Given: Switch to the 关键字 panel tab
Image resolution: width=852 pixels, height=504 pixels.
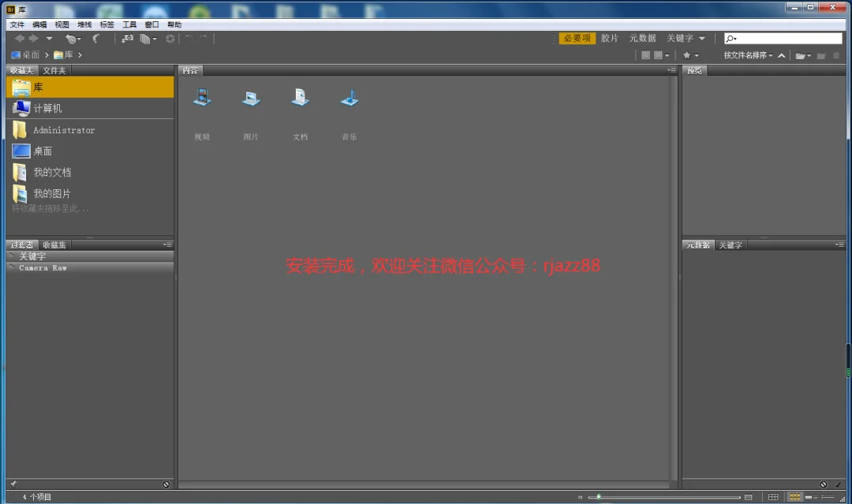Looking at the screenshot, I should tap(731, 245).
